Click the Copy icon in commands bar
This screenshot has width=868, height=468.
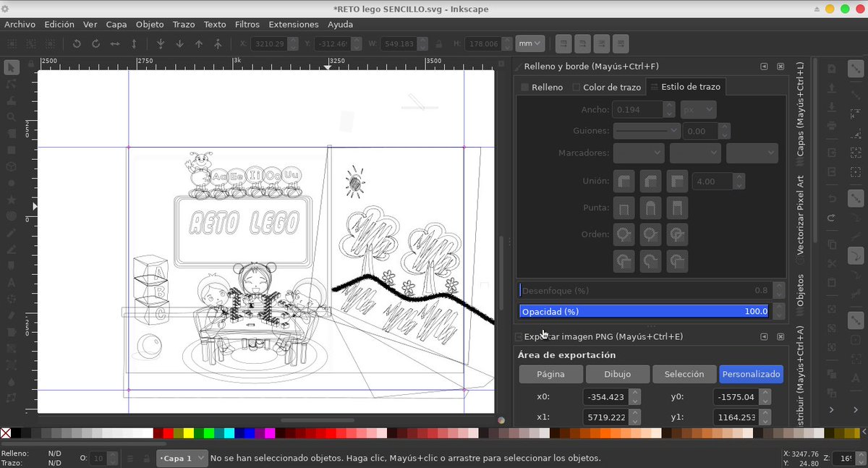(832, 244)
